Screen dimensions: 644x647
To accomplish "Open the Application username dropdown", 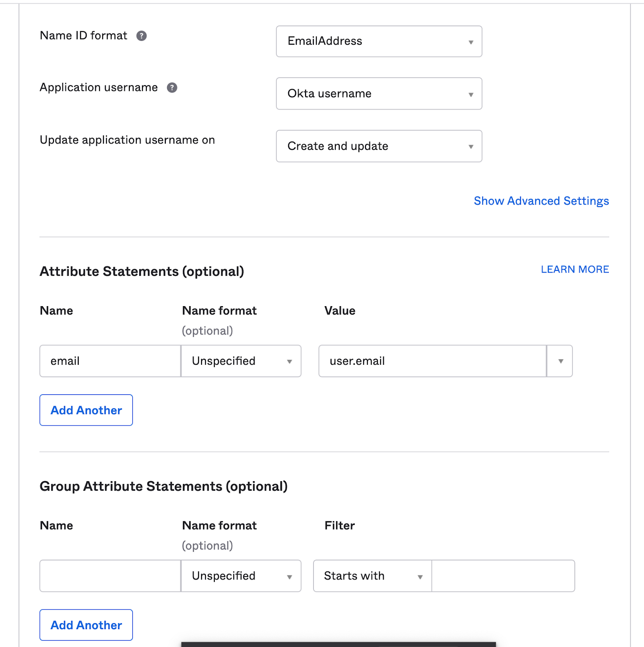I will coord(379,93).
